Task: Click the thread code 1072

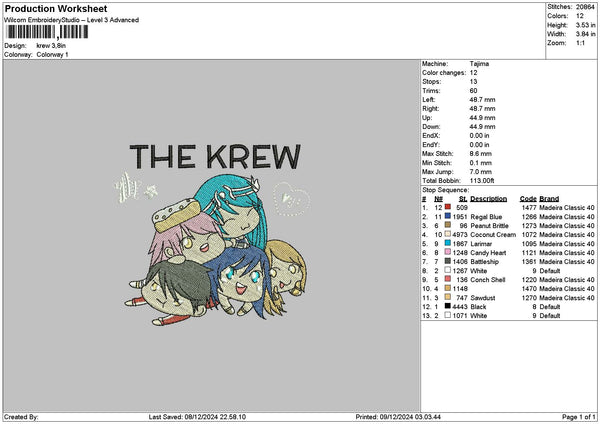Action: (529, 235)
